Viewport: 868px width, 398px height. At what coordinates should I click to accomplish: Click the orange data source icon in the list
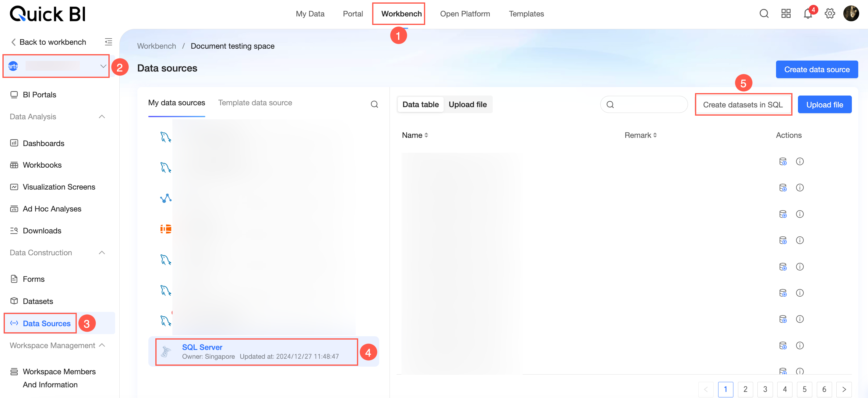coord(166,229)
